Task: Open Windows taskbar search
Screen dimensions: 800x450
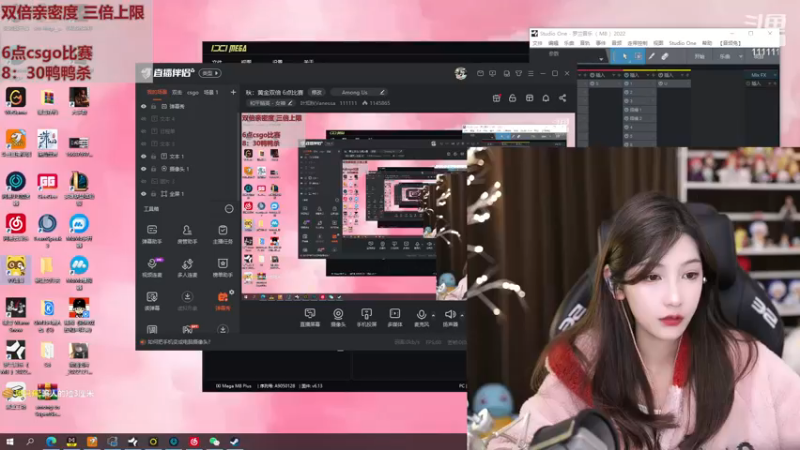Action: pos(30,442)
